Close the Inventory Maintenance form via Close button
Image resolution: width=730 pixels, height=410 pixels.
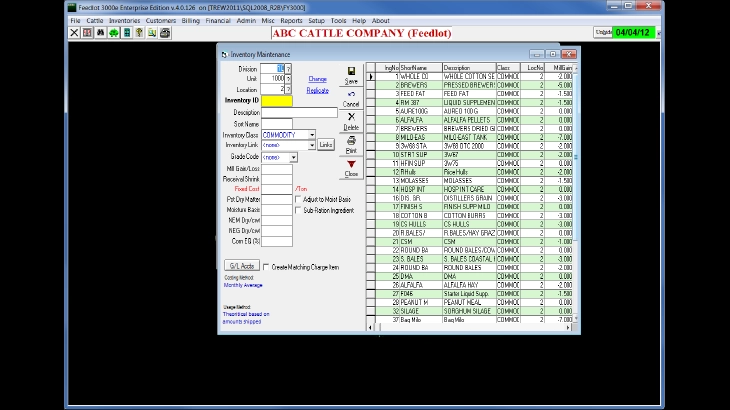point(351,168)
